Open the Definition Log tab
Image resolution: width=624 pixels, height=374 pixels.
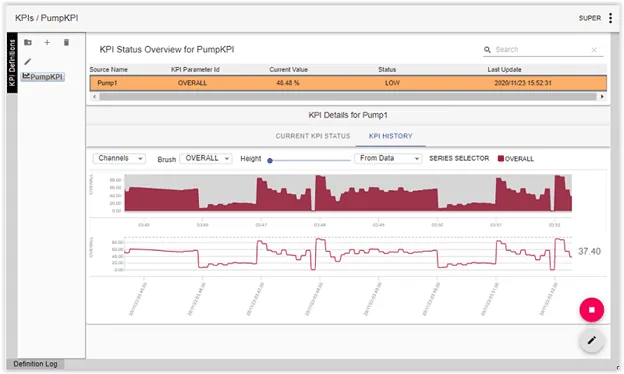coord(35,364)
